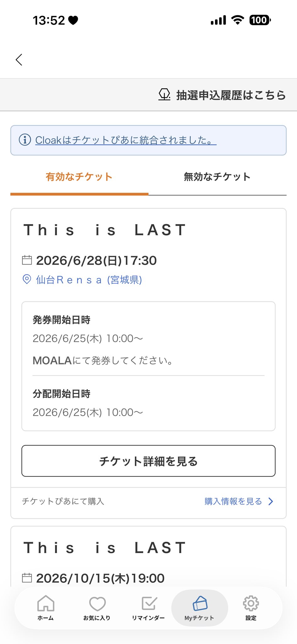Tap the location pin icon near 仙台Rensa
The image size is (297, 644).
(x=27, y=279)
